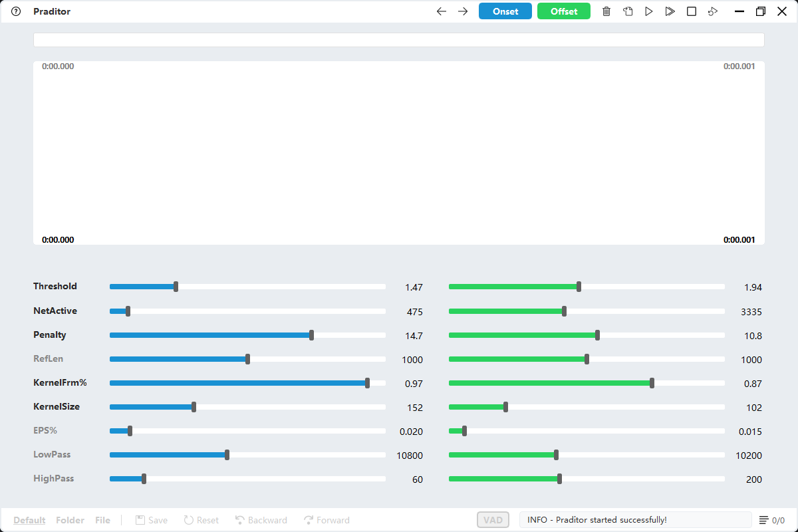Click the blue onset RefLen slider

pos(247,359)
